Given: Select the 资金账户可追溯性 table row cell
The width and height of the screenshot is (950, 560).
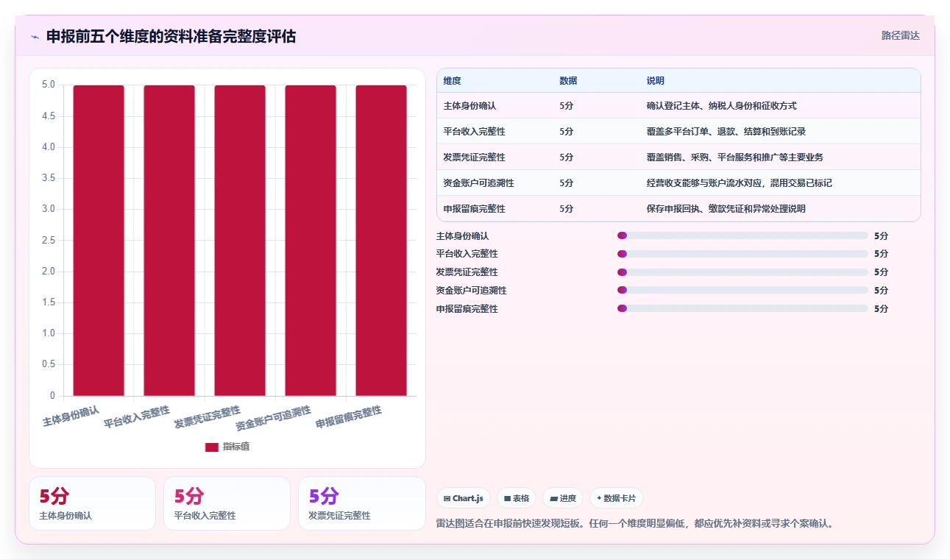Looking at the screenshot, I should point(479,183).
